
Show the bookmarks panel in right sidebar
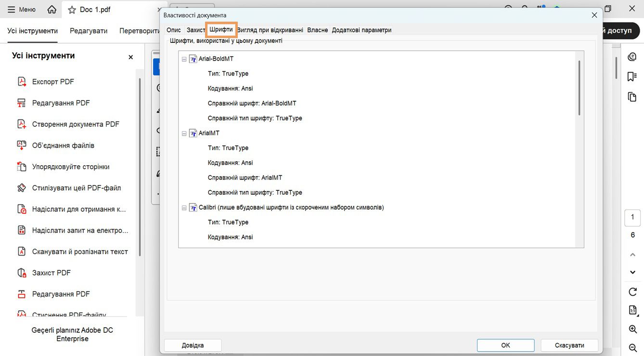tap(632, 77)
